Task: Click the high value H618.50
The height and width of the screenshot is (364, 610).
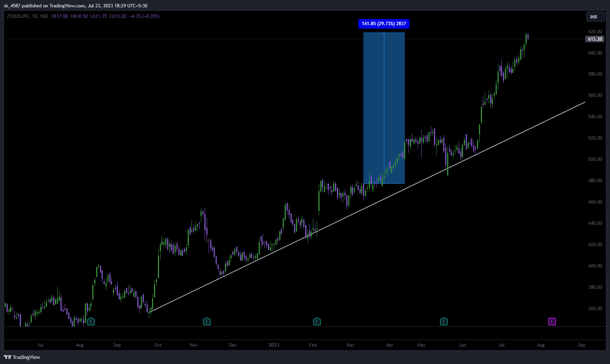Action: click(79, 16)
